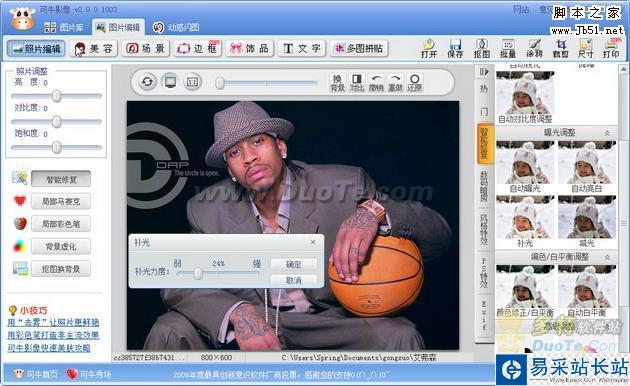
Task: Open the 尺寸 resize icon
Action: point(585,48)
